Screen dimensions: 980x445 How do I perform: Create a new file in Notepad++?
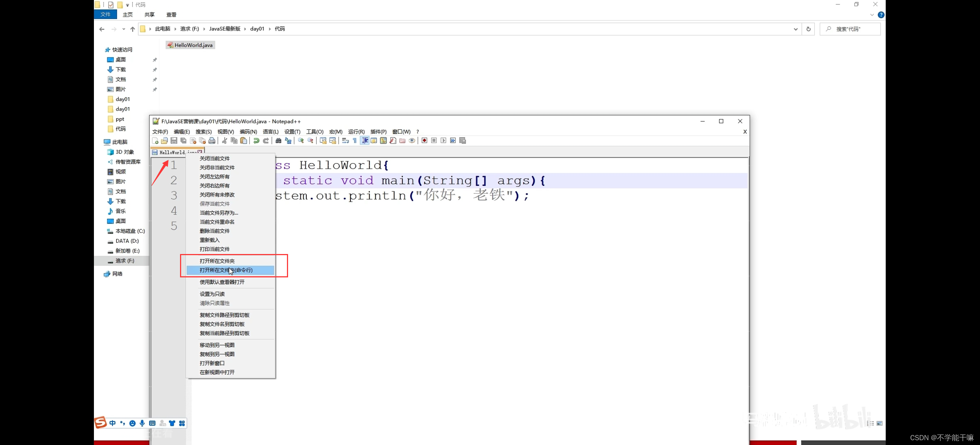click(x=156, y=141)
